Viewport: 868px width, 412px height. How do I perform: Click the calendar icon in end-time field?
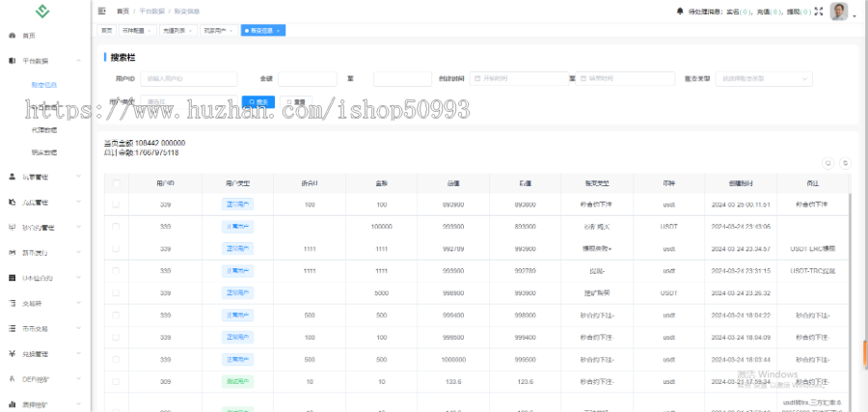pyautogui.click(x=583, y=78)
